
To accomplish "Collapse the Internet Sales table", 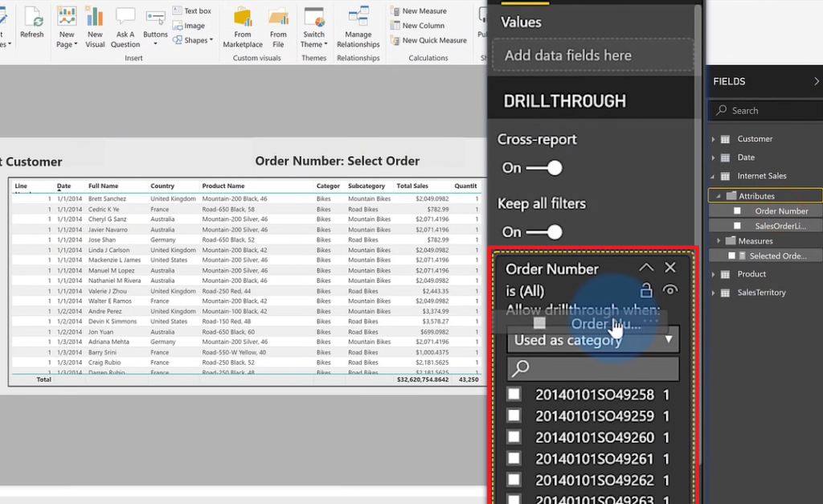I will click(x=711, y=175).
